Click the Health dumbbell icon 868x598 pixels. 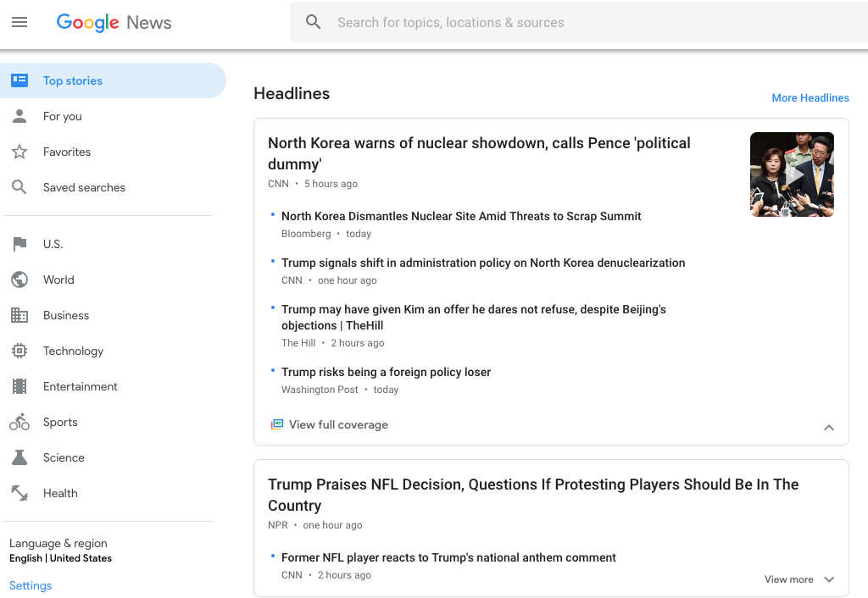click(x=19, y=493)
